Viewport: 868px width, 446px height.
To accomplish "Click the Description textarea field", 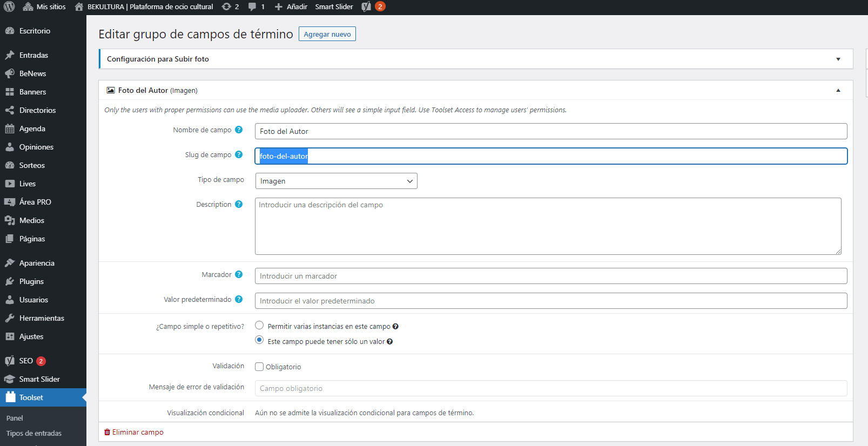I will pos(548,226).
